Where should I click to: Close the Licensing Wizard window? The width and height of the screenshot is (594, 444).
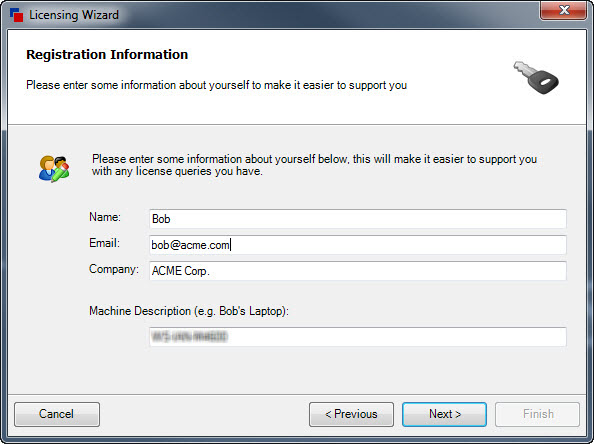point(564,10)
